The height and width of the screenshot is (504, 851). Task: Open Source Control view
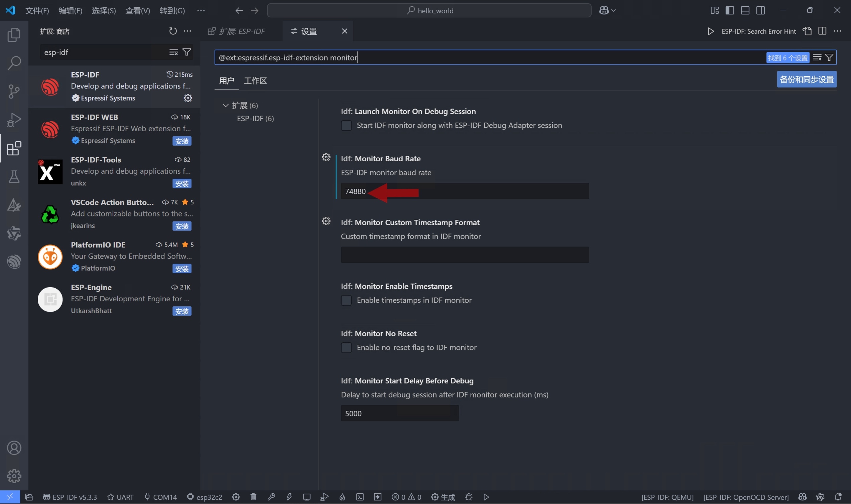14,92
